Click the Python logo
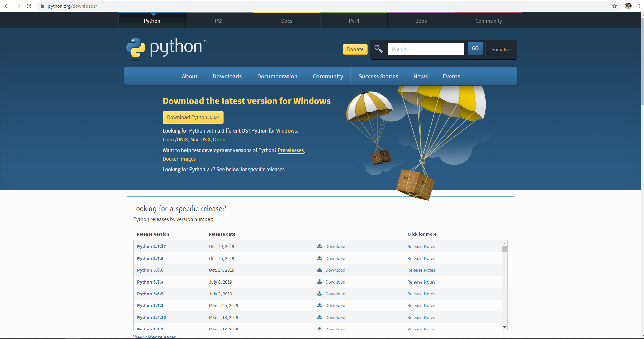The width and height of the screenshot is (644, 339). coord(167,48)
